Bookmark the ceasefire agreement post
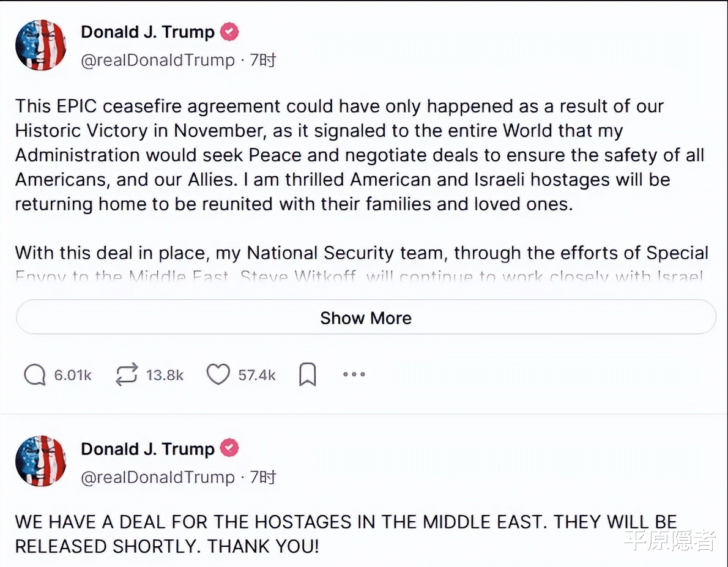728x567 pixels. (307, 375)
